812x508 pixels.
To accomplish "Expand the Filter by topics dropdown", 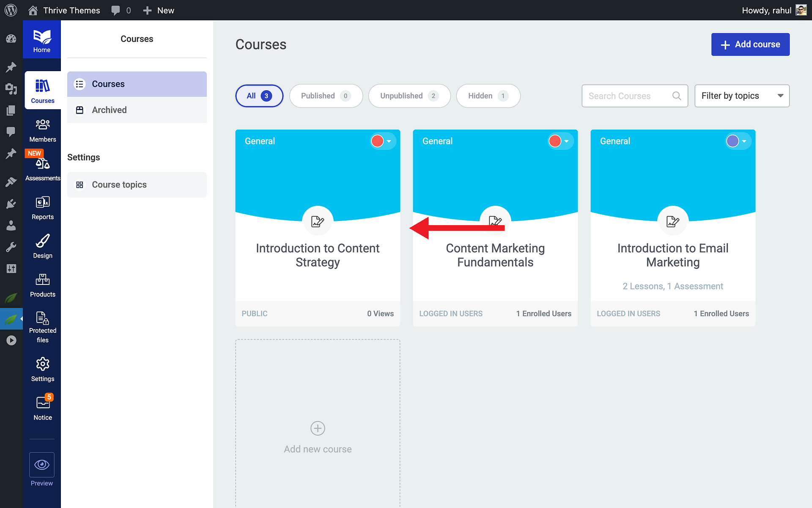I will point(742,96).
